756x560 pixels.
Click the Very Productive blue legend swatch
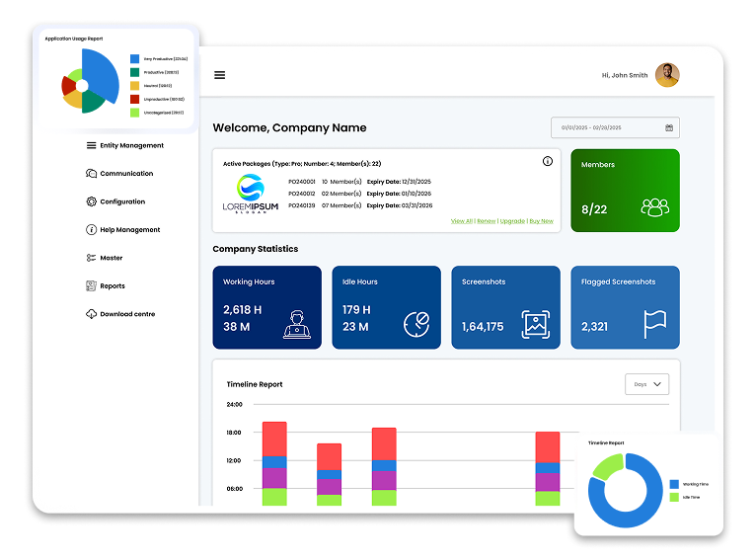(x=135, y=58)
